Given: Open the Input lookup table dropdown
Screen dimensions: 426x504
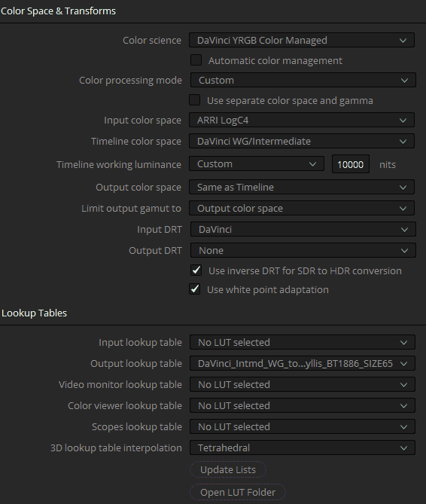Looking at the screenshot, I should click(x=302, y=342).
